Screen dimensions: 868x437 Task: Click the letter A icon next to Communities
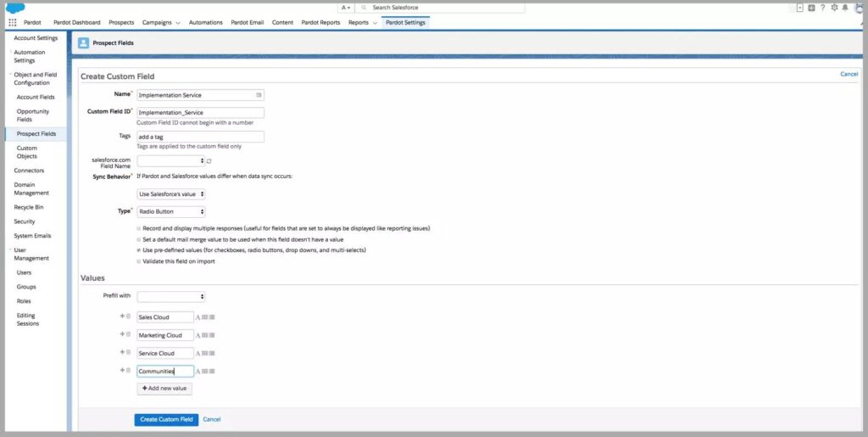(x=198, y=371)
